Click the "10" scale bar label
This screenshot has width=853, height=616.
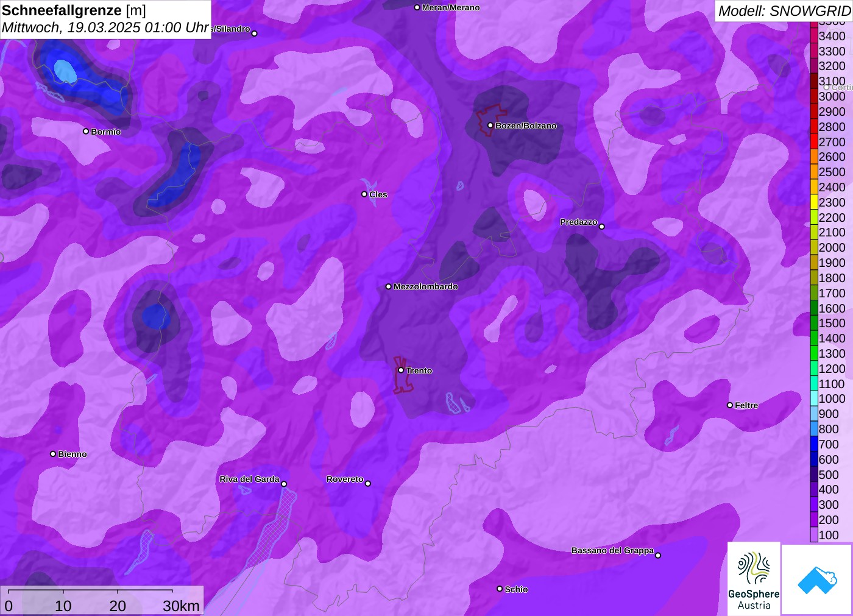coord(63,606)
